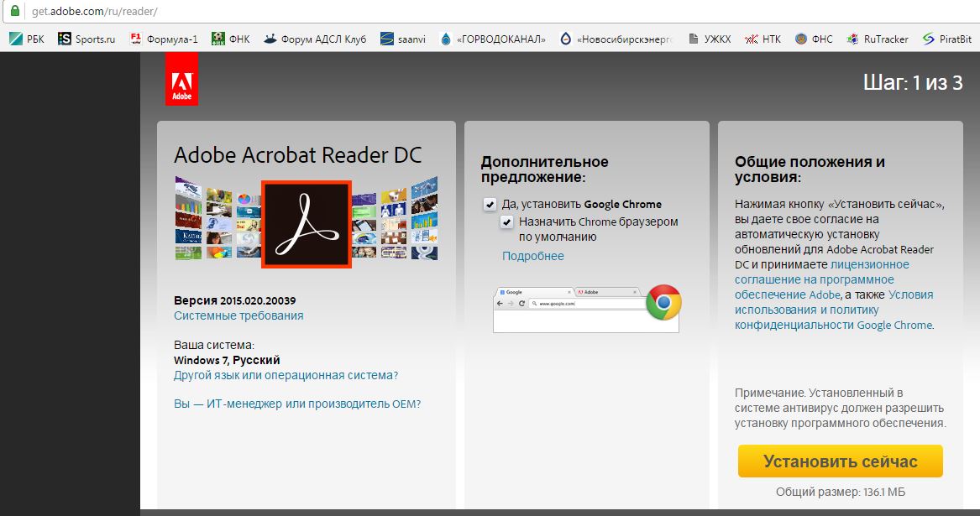Open the saanvi bookmark
The width and height of the screenshot is (980, 516).
point(403,39)
